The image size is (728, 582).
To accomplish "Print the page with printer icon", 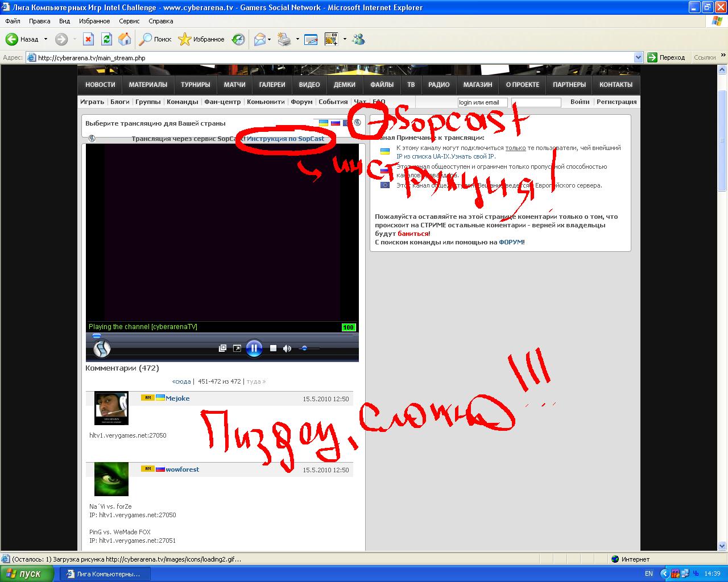I will tap(284, 39).
